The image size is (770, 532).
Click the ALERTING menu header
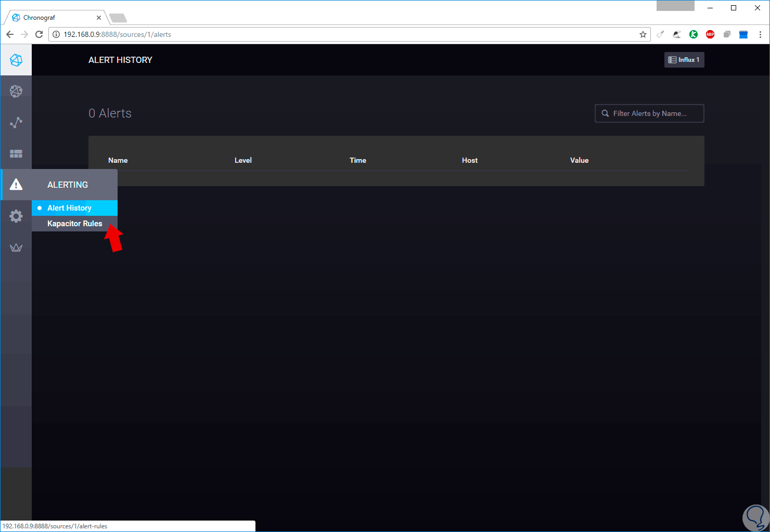click(68, 185)
